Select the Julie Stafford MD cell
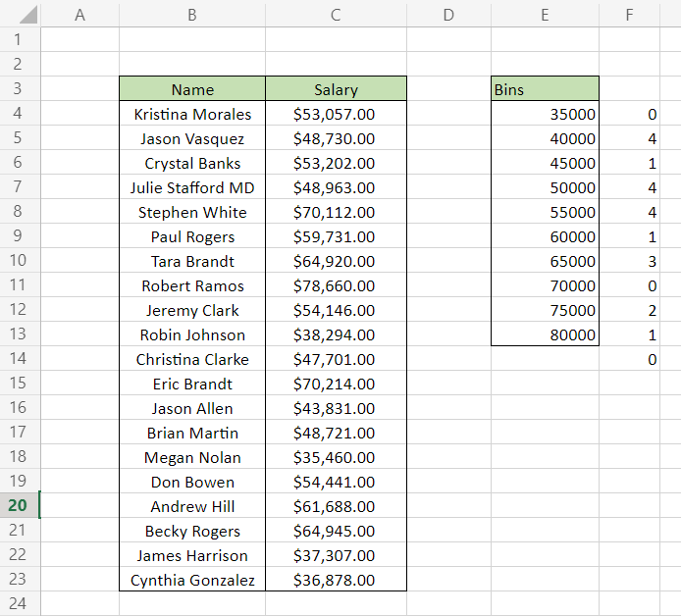Viewport: 681px width, 616px height. 192,187
